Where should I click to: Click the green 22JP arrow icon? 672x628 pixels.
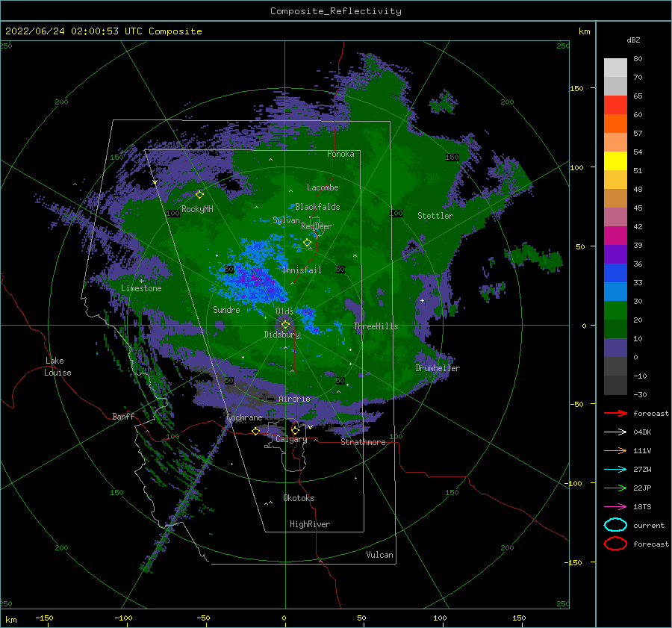[x=615, y=488]
